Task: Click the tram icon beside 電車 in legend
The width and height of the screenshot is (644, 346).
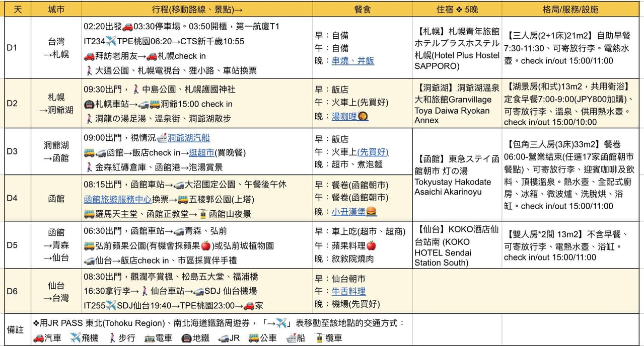Action: point(150,338)
